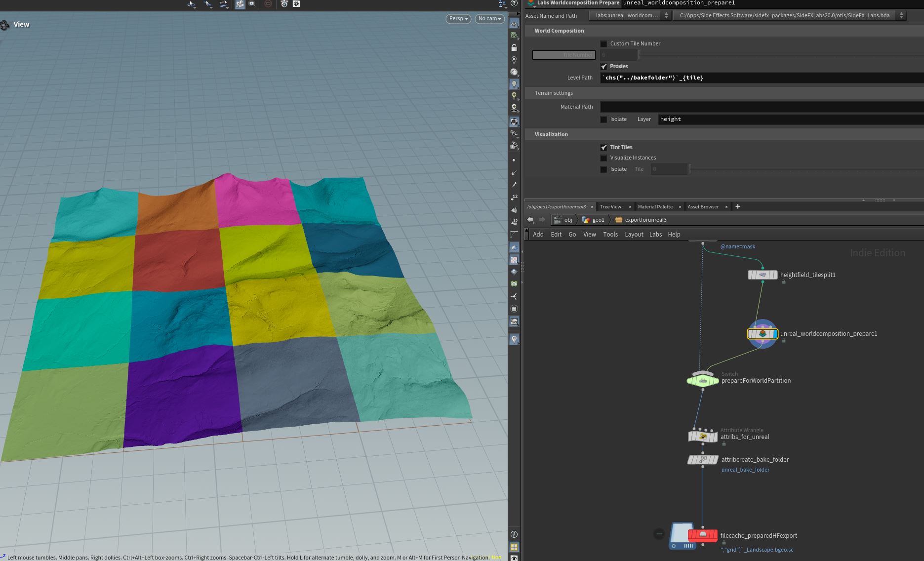Enable the Custom Tile Number checkbox
924x561 pixels.
(603, 44)
